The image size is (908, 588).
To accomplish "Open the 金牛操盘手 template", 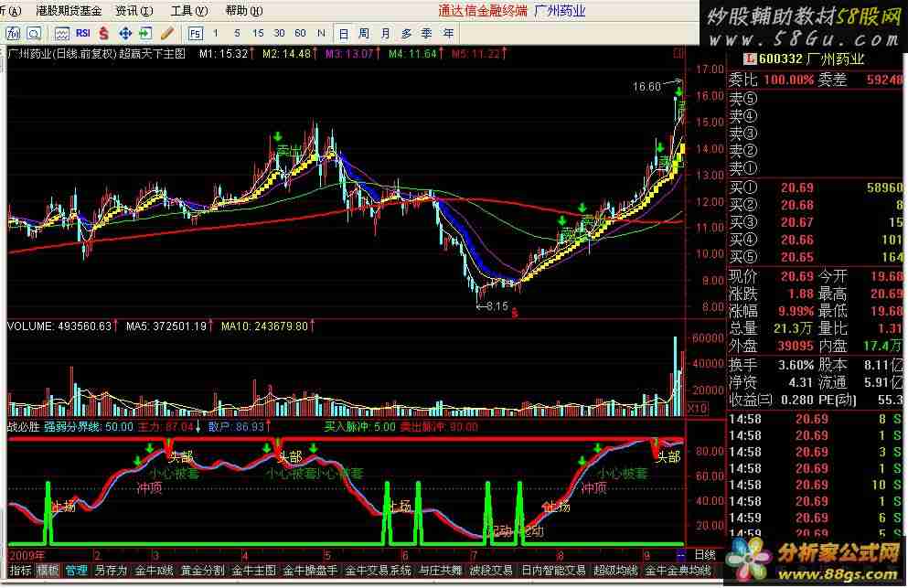I will [x=310, y=571].
